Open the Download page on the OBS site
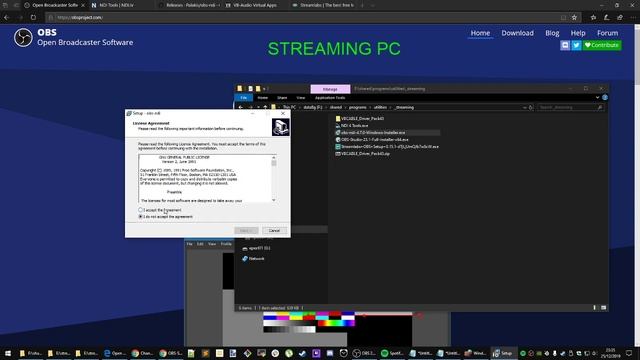The width and height of the screenshot is (640, 360). pos(517,33)
